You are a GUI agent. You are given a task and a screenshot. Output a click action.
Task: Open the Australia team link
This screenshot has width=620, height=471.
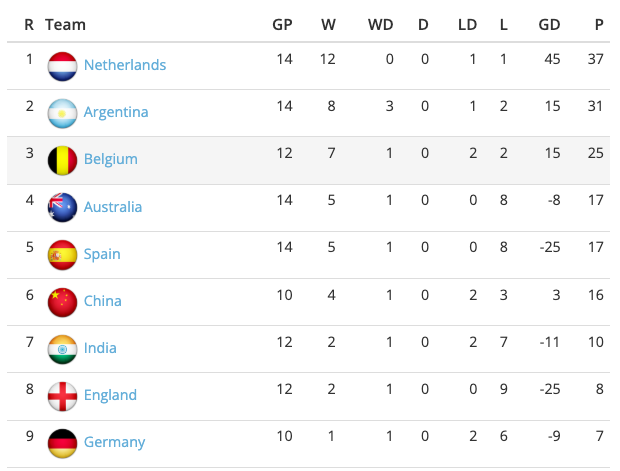tap(113, 207)
